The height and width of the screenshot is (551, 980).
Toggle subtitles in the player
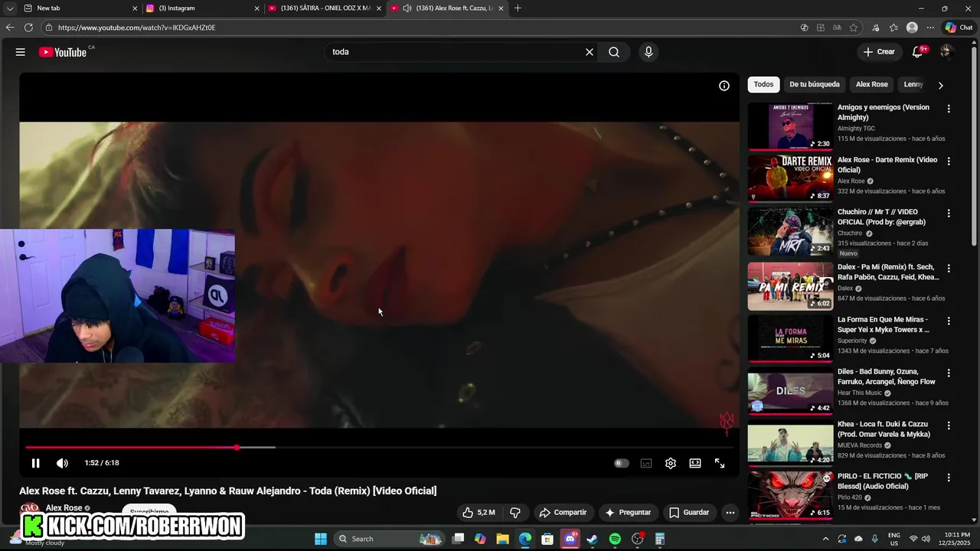646,463
